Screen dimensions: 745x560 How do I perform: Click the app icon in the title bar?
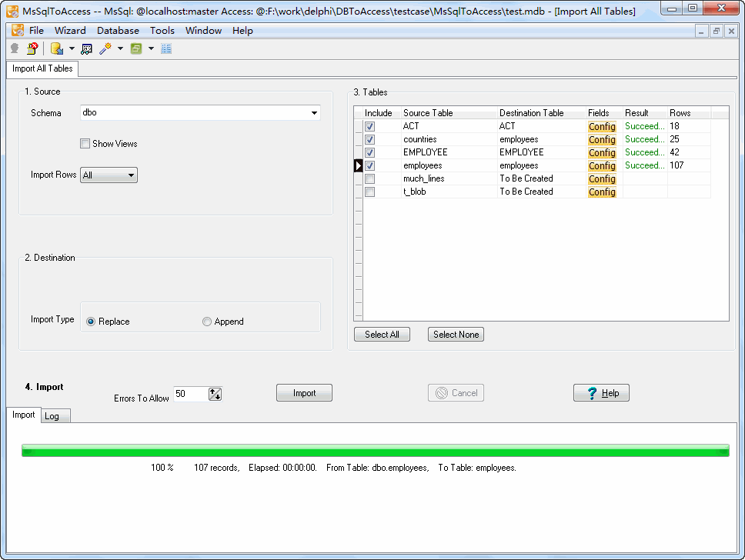coord(12,11)
